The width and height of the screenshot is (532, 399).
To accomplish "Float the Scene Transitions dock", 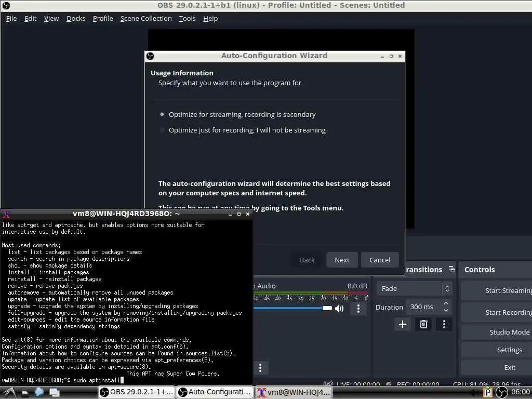I will pos(452,269).
